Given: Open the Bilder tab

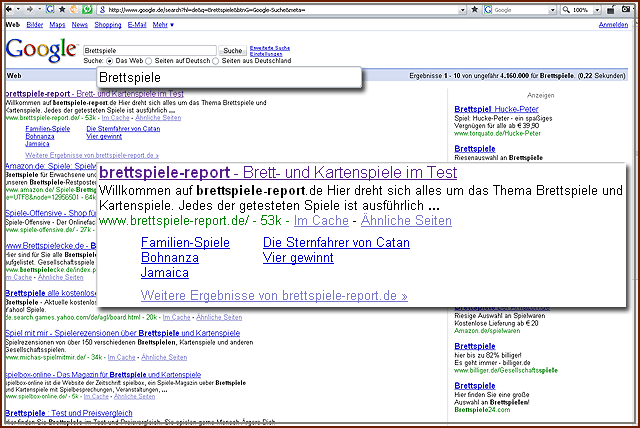Looking at the screenshot, I should 35,24.
